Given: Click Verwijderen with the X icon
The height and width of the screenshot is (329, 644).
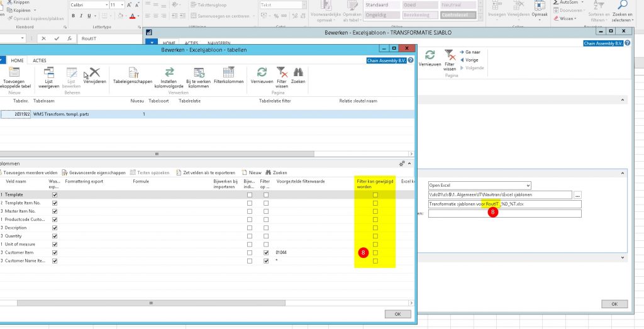Looking at the screenshot, I should (x=94, y=75).
